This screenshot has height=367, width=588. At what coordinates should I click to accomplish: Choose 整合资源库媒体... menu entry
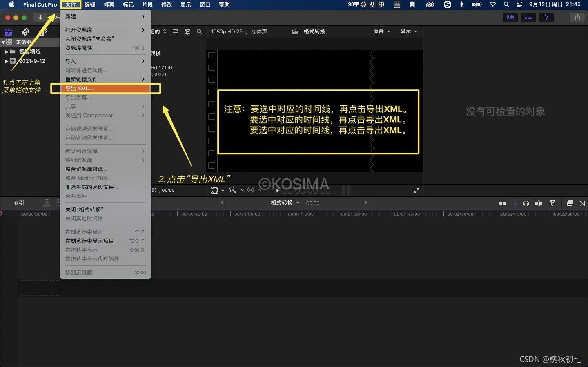[x=105, y=169]
